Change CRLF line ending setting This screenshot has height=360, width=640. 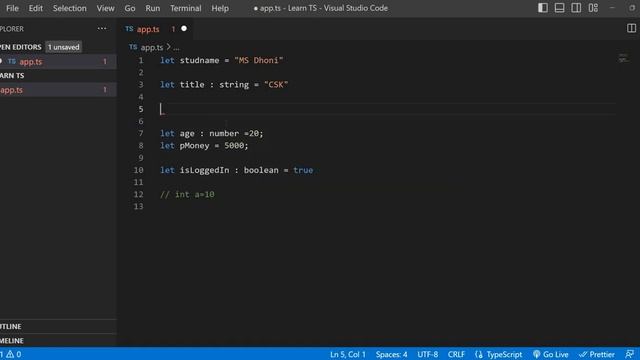456,354
